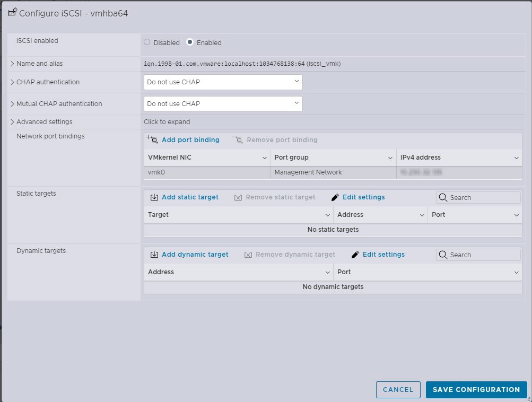Viewport: 532px width, 402px height.
Task: Click the Cancel button
Action: pos(398,390)
